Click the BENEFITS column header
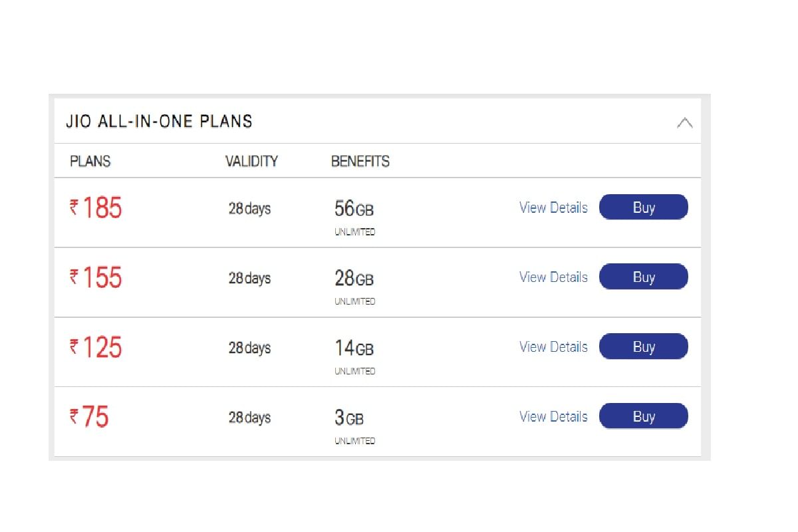Screen dimensions: 798x532 [x=361, y=161]
